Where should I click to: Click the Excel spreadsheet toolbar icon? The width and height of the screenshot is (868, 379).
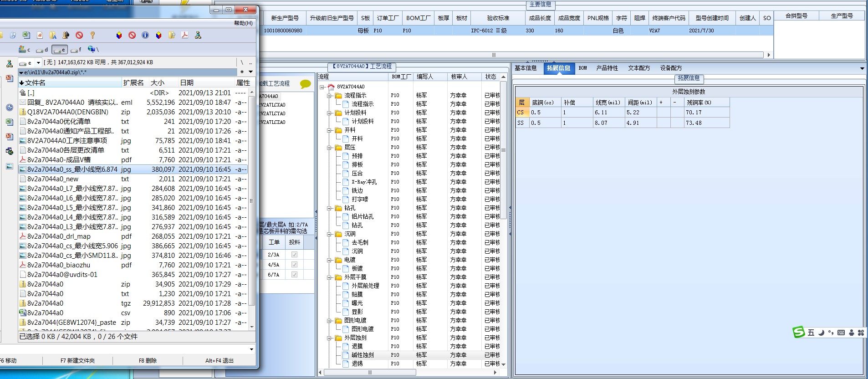coord(26,35)
